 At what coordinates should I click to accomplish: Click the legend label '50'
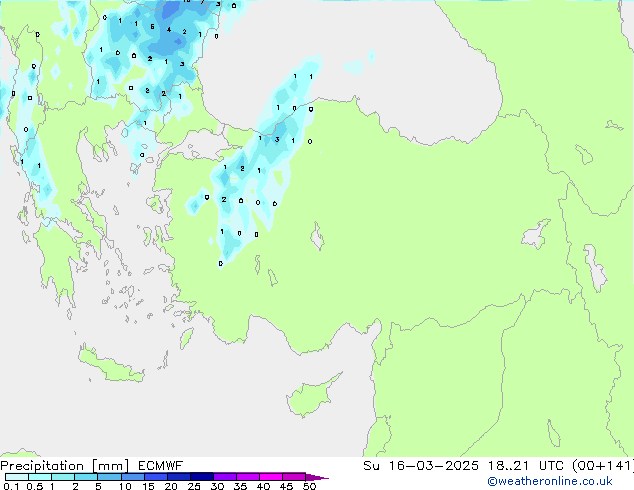309,486
